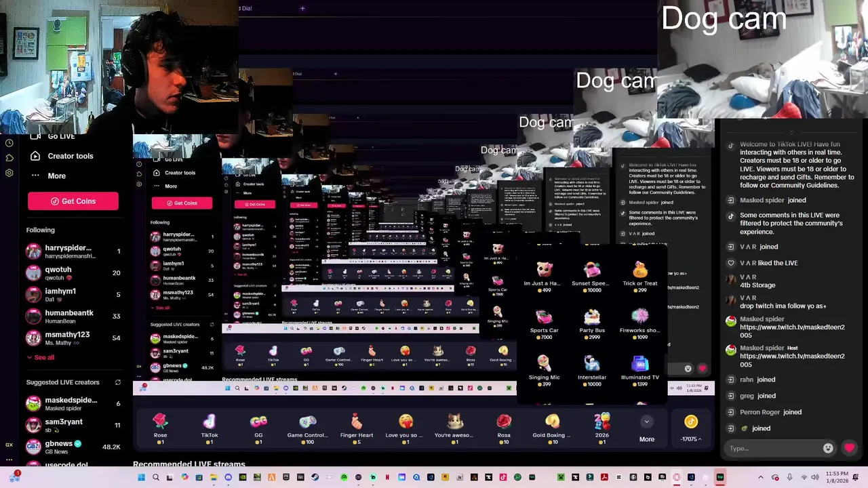Send the Gold Boxing gift
The image size is (868, 488).
tap(552, 428)
